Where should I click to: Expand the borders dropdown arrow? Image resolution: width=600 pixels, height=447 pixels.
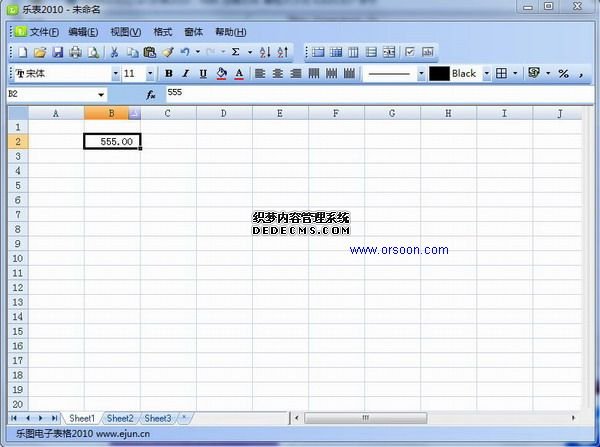point(515,73)
